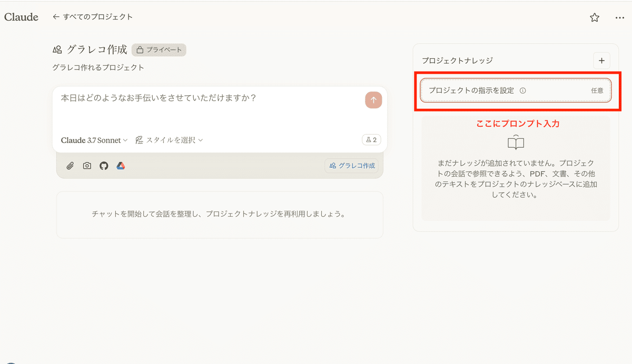Viewport: 632px width, 364px height.
Task: Expand the Claude 3.7 Sonnet model dropdown
Action: (94, 140)
